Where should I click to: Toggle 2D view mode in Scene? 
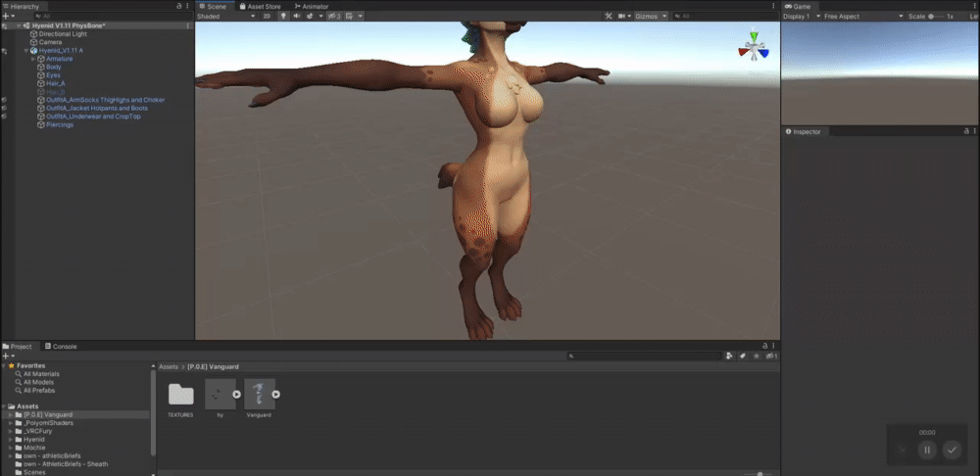[267, 17]
